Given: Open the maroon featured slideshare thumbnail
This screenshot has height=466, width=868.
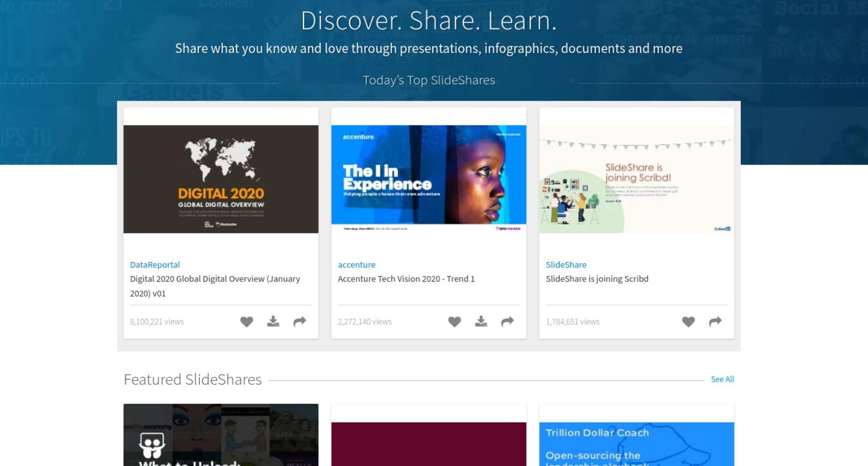Looking at the screenshot, I should [x=429, y=444].
